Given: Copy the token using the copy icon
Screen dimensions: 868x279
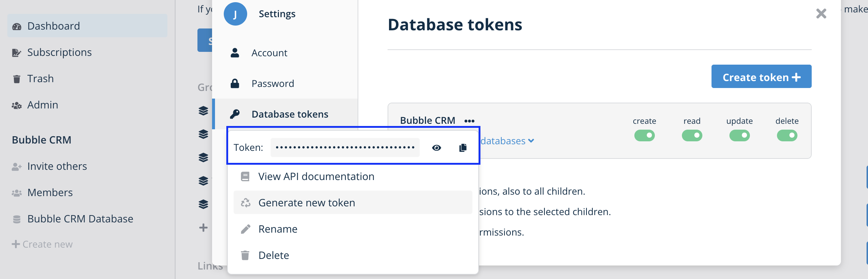Looking at the screenshot, I should pyautogui.click(x=462, y=148).
